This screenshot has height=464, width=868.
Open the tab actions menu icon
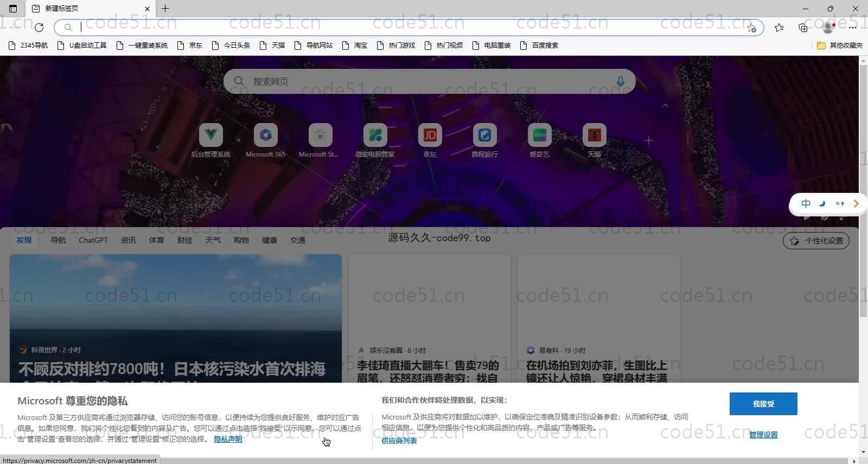[13, 9]
